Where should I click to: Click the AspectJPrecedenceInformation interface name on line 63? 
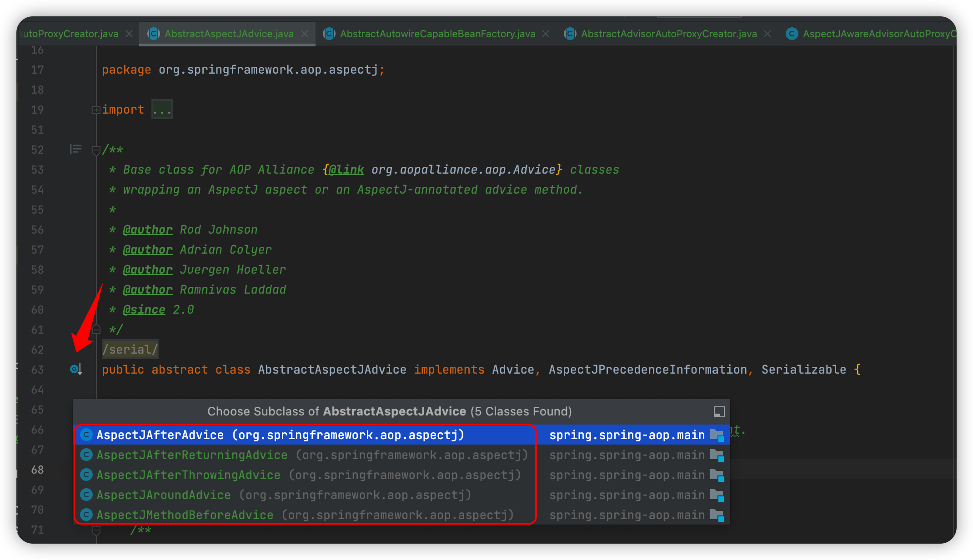(647, 370)
